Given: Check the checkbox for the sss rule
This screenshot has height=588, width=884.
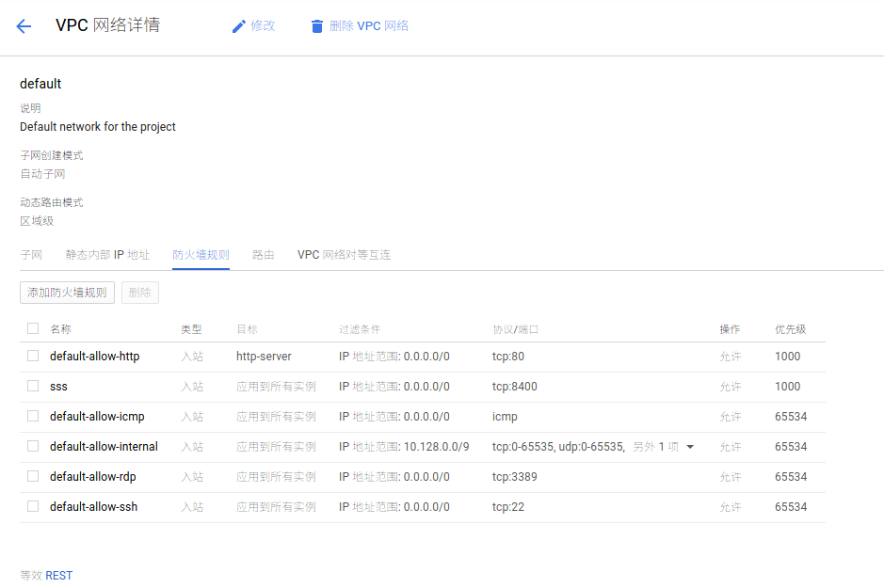Looking at the screenshot, I should pos(32,386).
